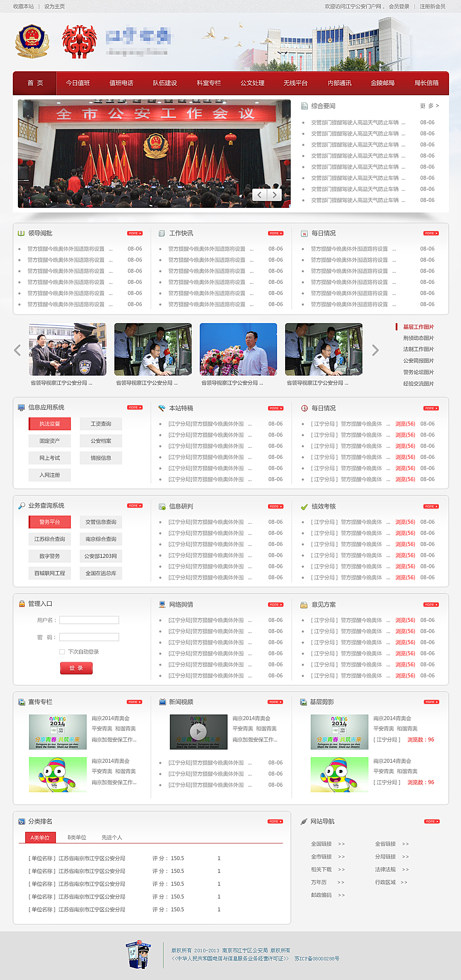Click the calendar icon beside 每日情况 in the top news section
The image size is (461, 980).
coord(304,233)
